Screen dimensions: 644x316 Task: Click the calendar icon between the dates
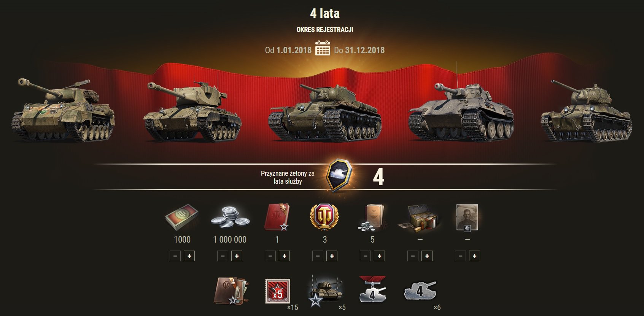coord(323,48)
